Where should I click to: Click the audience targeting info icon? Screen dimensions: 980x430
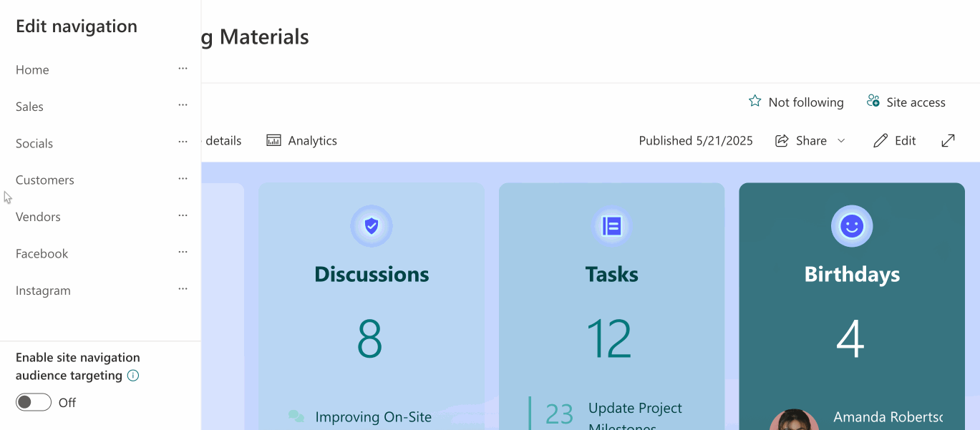(133, 376)
